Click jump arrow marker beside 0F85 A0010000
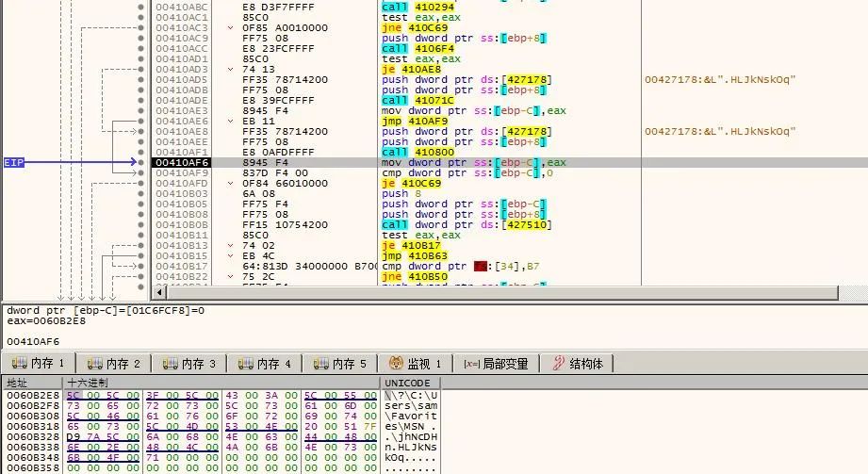 tap(232, 28)
